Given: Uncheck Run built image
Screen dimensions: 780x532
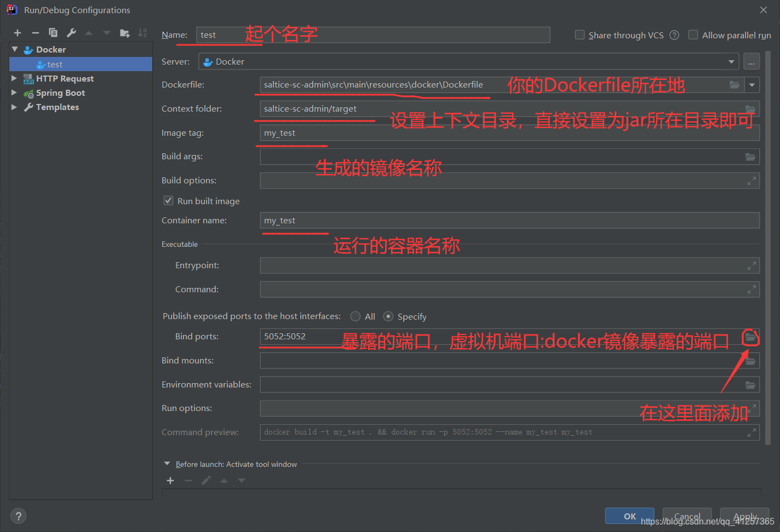Looking at the screenshot, I should pyautogui.click(x=169, y=200).
